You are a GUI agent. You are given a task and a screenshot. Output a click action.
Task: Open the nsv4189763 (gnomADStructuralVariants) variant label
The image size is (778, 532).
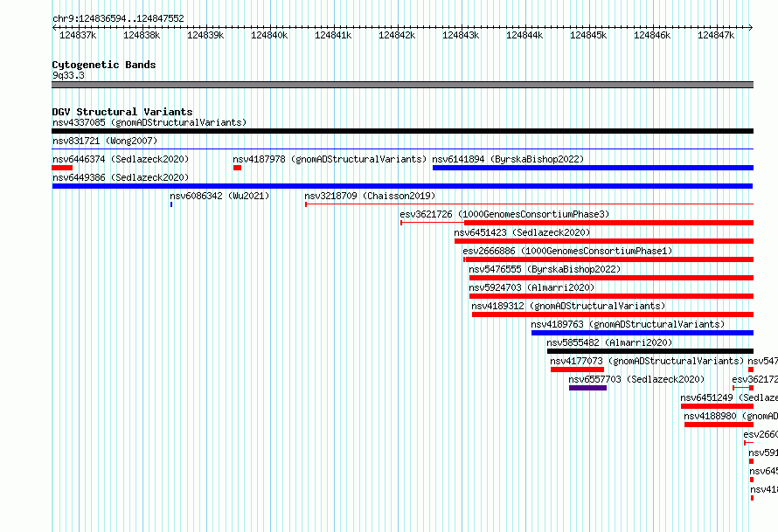pos(628,324)
